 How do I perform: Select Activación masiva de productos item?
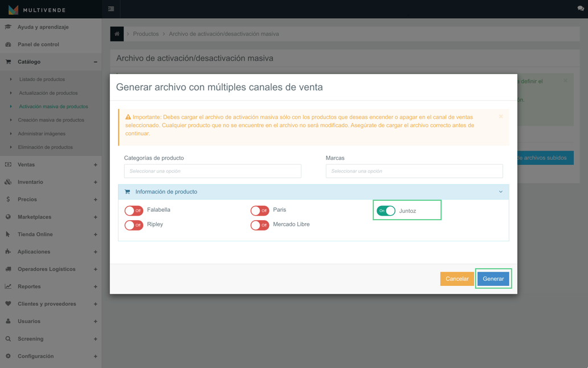tap(54, 107)
